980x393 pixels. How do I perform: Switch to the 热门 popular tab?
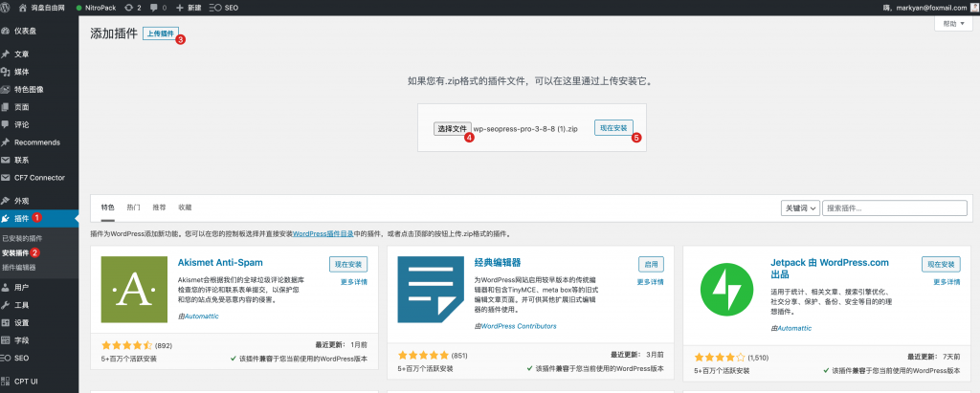pos(133,207)
